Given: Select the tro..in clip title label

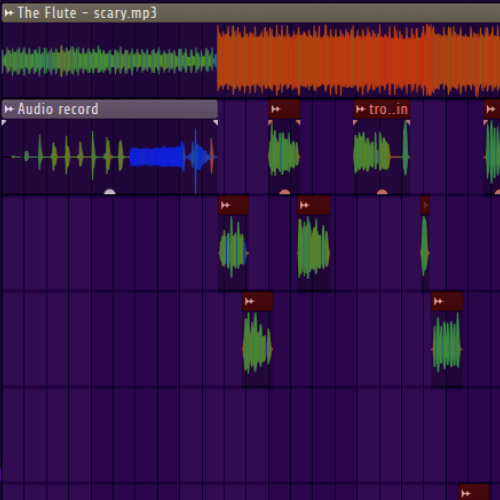Looking at the screenshot, I should [388, 109].
